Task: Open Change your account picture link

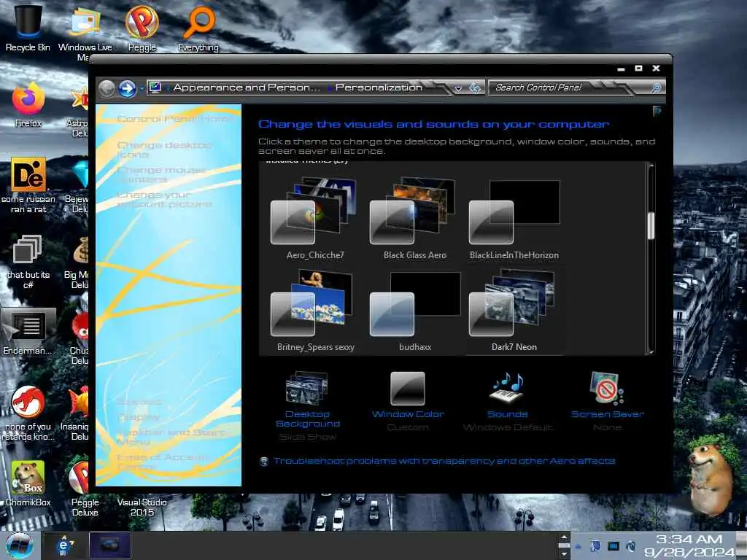Action: tap(164, 200)
